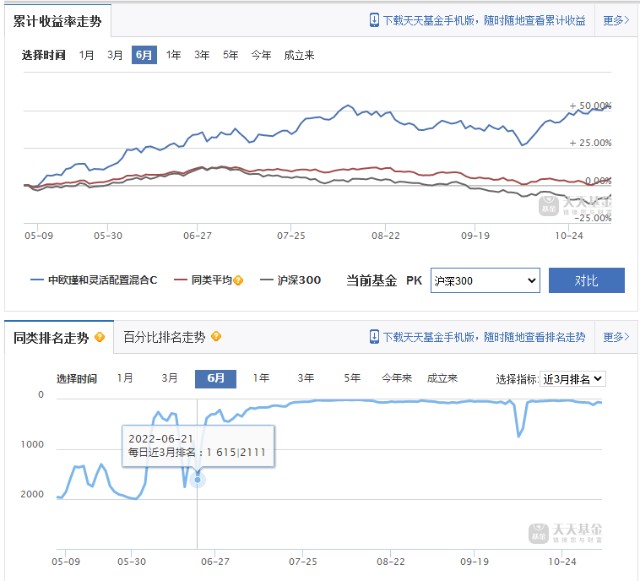Open the PK 沪深300 comparison dropdown
The height and width of the screenshot is (581, 640).
coord(485,280)
